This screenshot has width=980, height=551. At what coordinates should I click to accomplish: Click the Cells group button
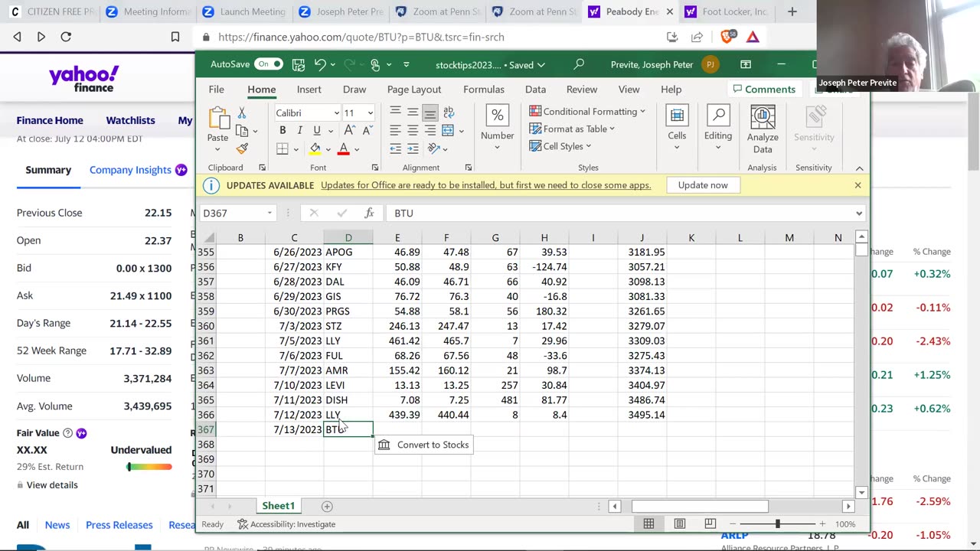pos(677,127)
